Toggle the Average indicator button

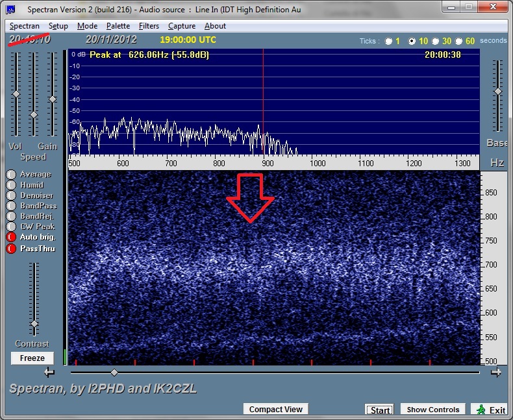11,175
